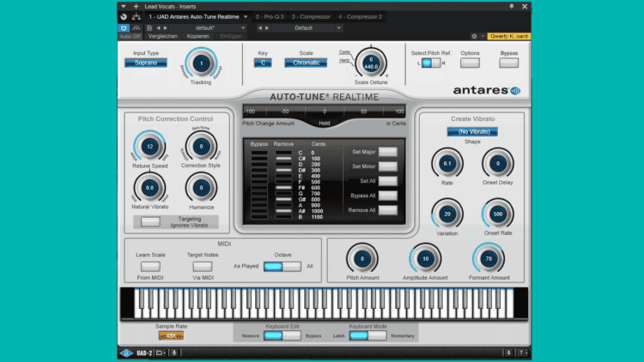Pin the Lead Vocals Inserts window

(x=512, y=6)
